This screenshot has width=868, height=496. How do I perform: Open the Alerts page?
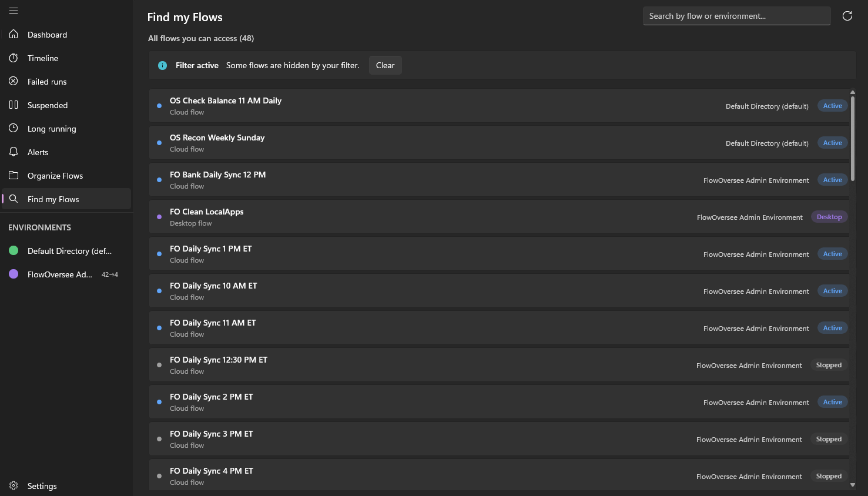pyautogui.click(x=66, y=152)
